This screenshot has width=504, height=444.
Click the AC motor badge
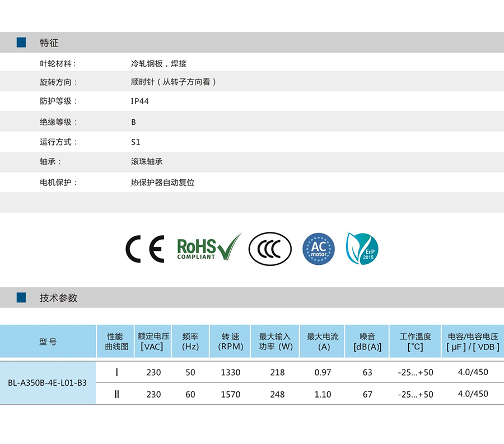point(319,249)
